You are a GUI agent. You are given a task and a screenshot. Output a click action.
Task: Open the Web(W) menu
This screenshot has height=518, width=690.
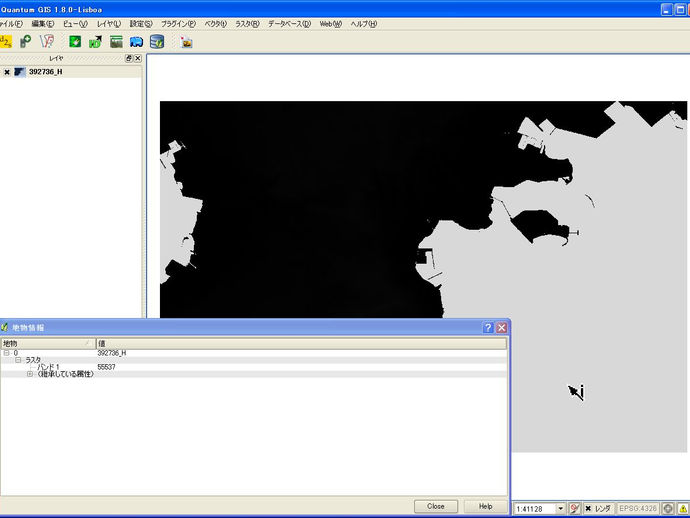pyautogui.click(x=330, y=24)
